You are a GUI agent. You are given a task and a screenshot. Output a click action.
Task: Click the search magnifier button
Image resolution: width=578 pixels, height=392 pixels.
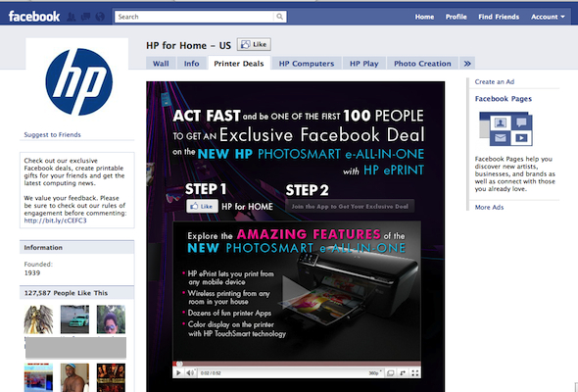click(280, 17)
